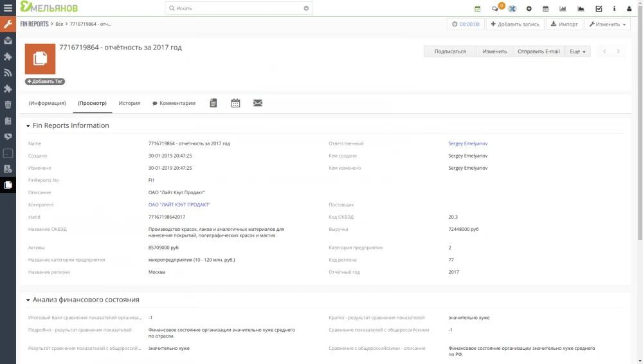Click the RSS feed sidebar icon
The width and height of the screenshot is (643, 364).
(x=8, y=73)
